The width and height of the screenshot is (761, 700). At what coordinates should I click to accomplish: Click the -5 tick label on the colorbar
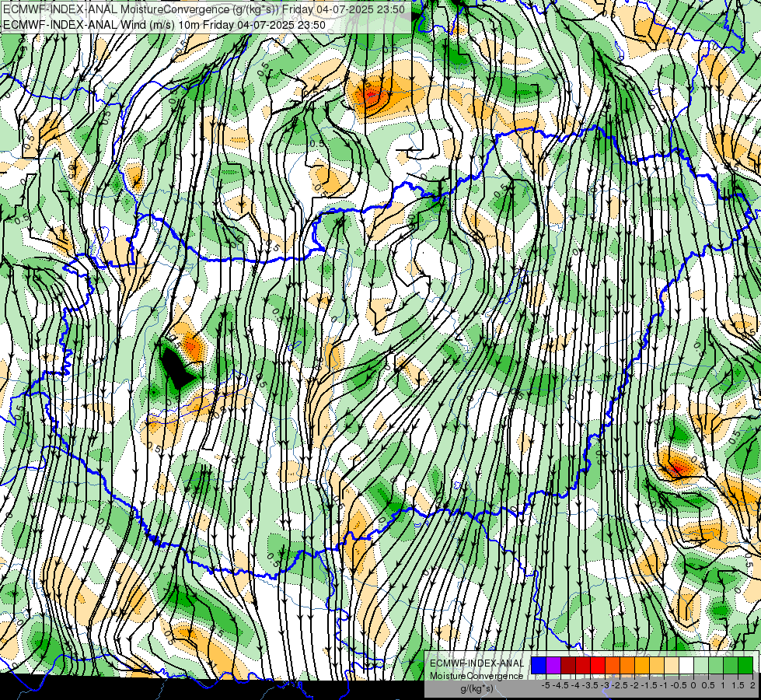(546, 685)
